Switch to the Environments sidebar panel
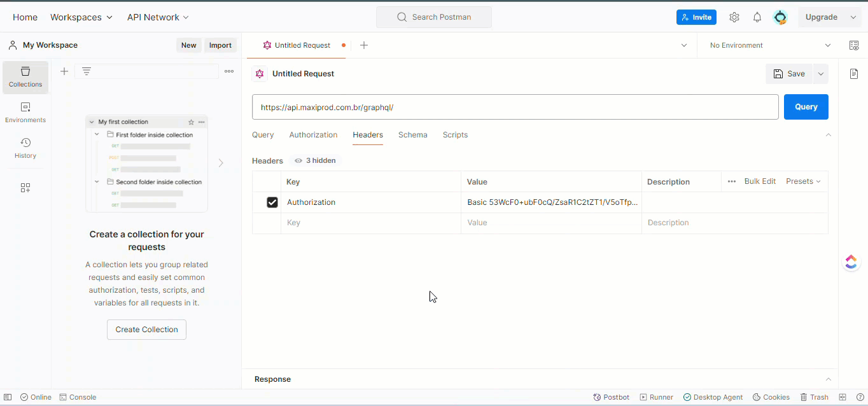Image resolution: width=868 pixels, height=406 pixels. [x=25, y=112]
